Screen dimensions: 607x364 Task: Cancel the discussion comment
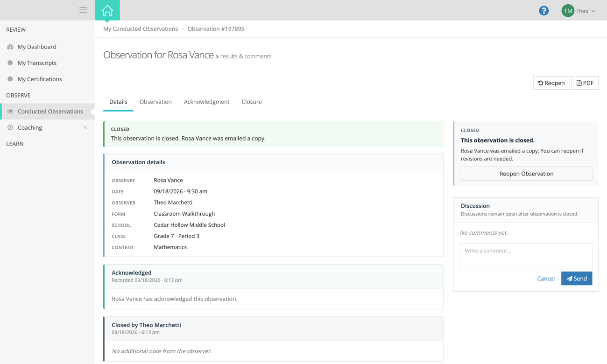pyautogui.click(x=546, y=279)
